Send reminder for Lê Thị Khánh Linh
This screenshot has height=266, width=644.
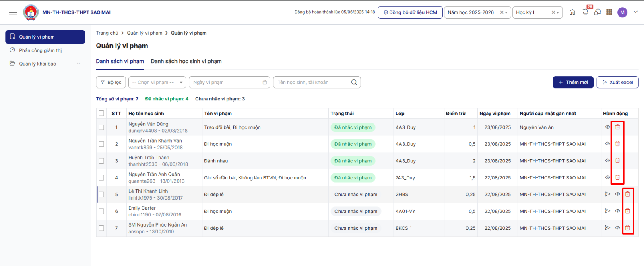pos(607,194)
